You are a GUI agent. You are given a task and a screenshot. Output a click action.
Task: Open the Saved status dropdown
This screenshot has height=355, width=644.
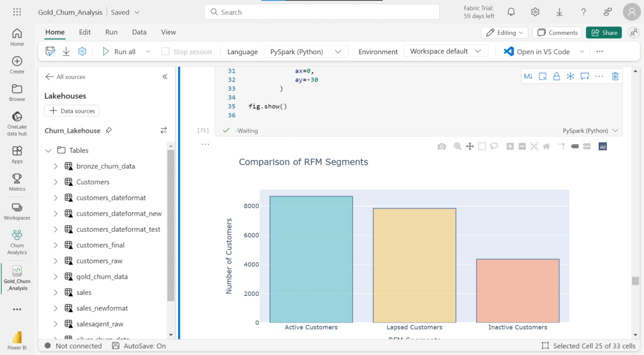point(125,12)
